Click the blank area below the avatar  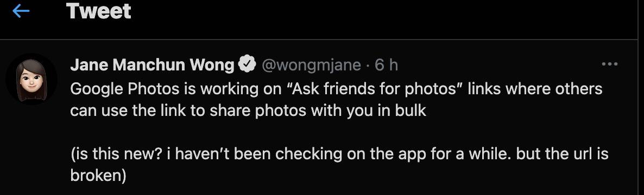31,147
